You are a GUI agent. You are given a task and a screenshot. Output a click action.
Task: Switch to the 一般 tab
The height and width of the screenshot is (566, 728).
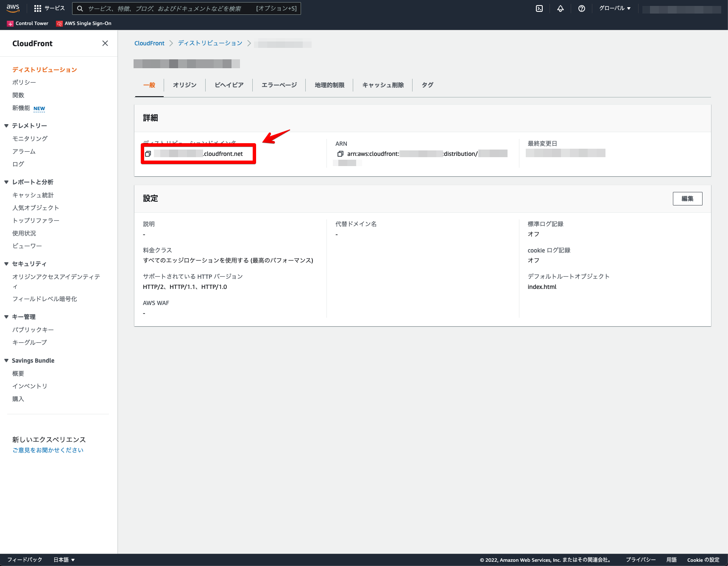click(x=149, y=85)
